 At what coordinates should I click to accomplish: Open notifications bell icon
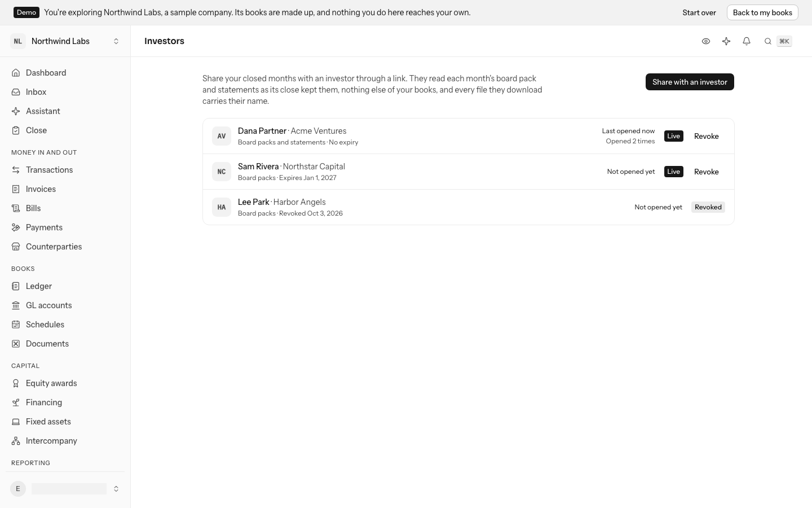click(x=747, y=41)
